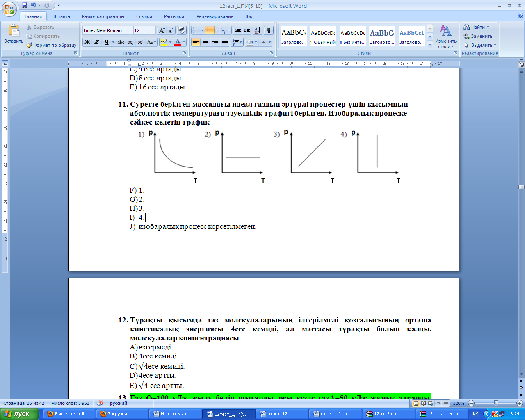Click Format Painter (Формат по образцу)
The width and height of the screenshot is (525, 420).
[51, 45]
